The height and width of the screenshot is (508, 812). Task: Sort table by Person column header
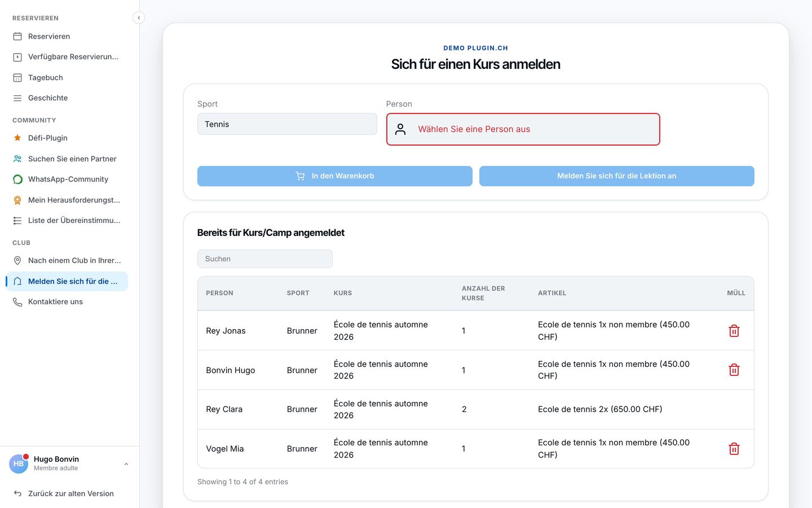[x=219, y=293]
